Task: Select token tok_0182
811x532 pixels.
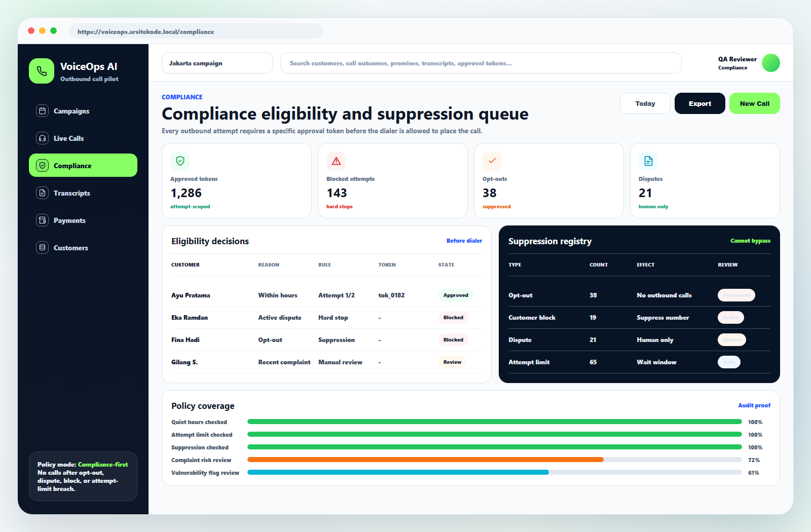Action: (x=391, y=295)
